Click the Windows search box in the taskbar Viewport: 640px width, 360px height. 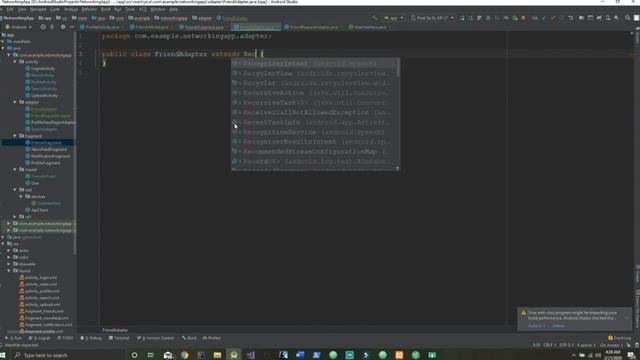pos(69,355)
